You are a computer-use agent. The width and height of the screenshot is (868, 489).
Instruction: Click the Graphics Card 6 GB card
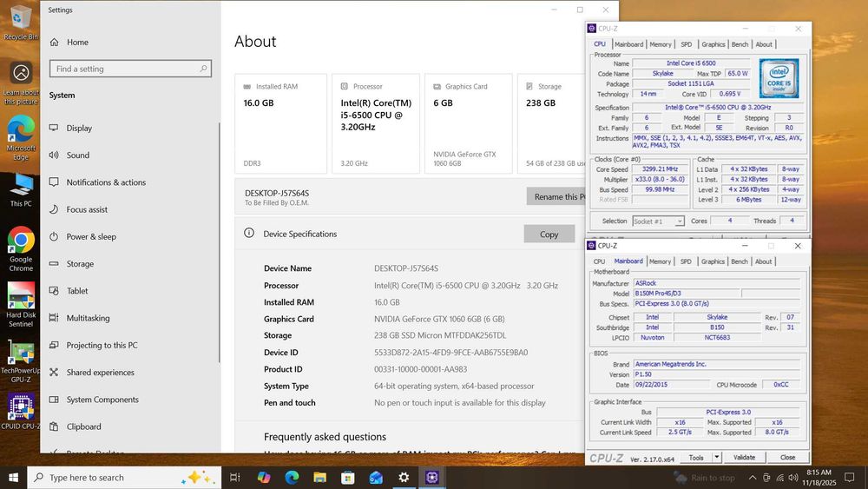[x=469, y=123]
